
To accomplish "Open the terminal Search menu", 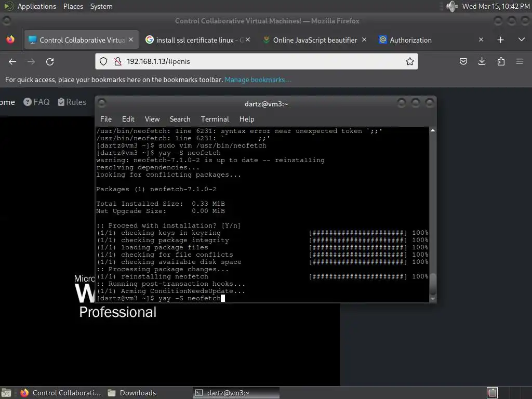I will tap(180, 119).
